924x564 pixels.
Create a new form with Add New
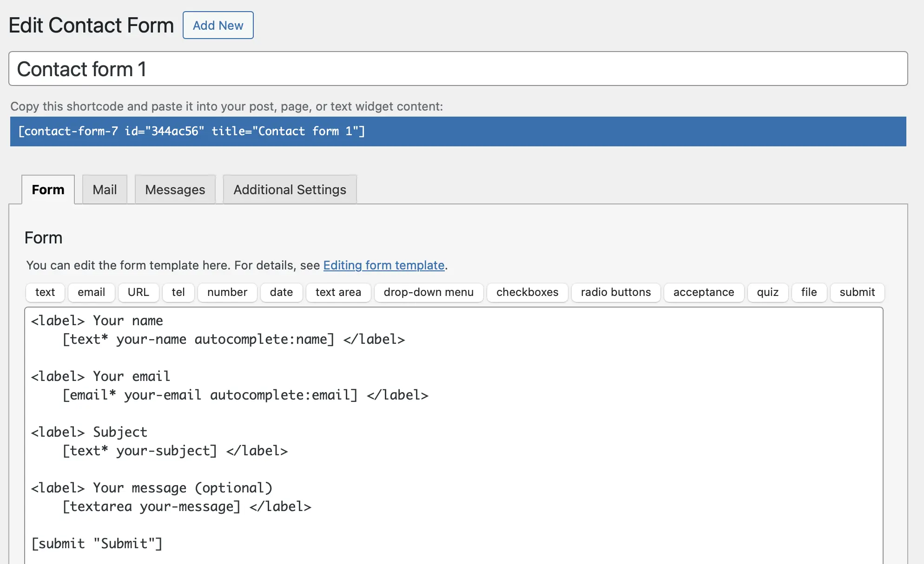(218, 25)
